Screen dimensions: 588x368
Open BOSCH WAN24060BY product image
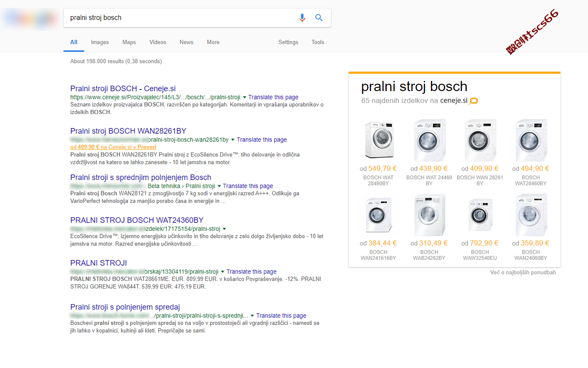click(x=531, y=215)
